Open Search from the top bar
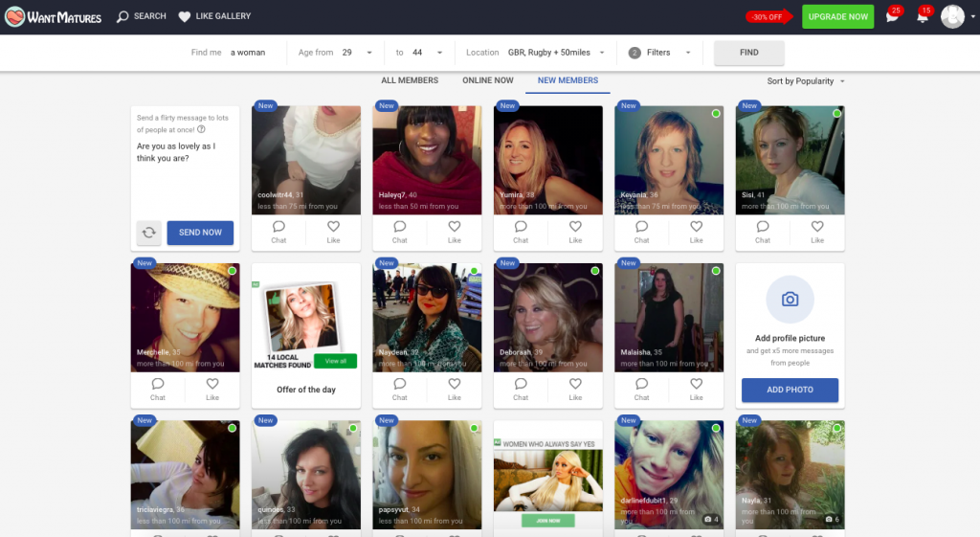 pos(142,16)
